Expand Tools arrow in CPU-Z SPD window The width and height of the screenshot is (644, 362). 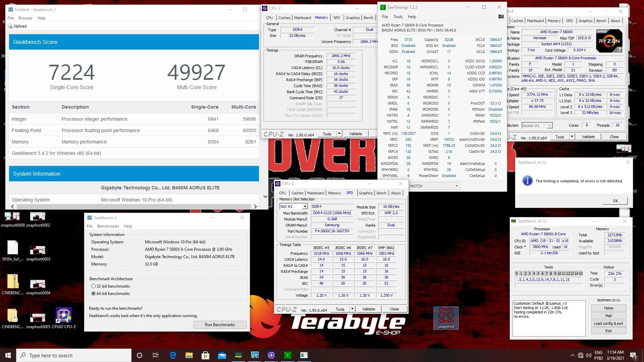click(352, 309)
